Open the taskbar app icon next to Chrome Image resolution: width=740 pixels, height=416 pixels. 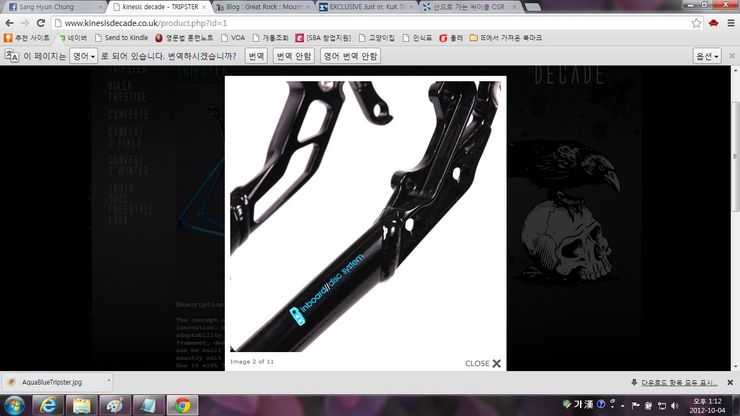click(148, 406)
